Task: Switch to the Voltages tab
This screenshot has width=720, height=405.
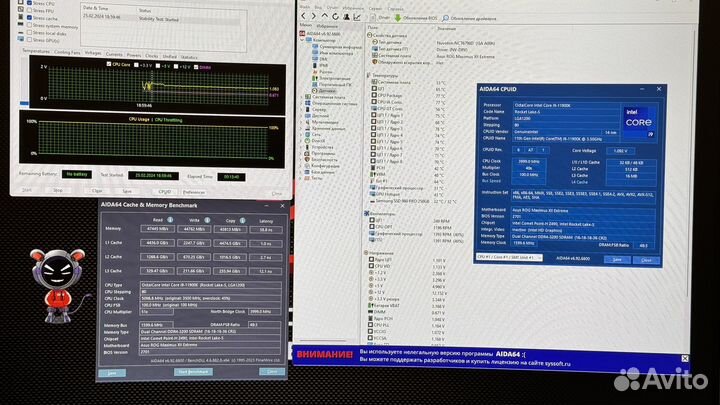Action: 93,53
